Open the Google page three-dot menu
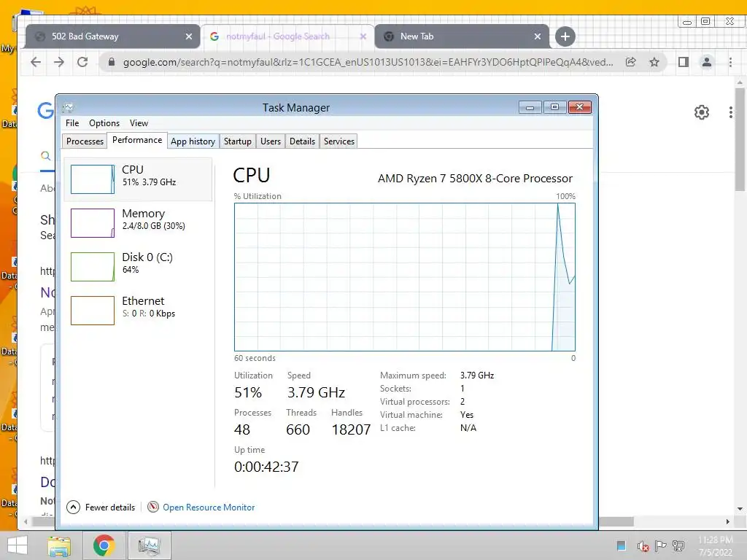Image resolution: width=747 pixels, height=560 pixels. [x=731, y=112]
